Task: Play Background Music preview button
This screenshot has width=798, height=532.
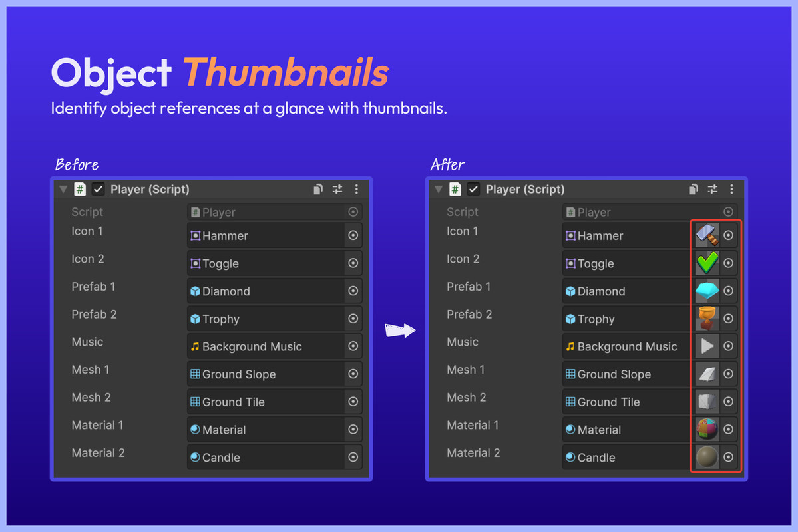Action: coord(707,346)
